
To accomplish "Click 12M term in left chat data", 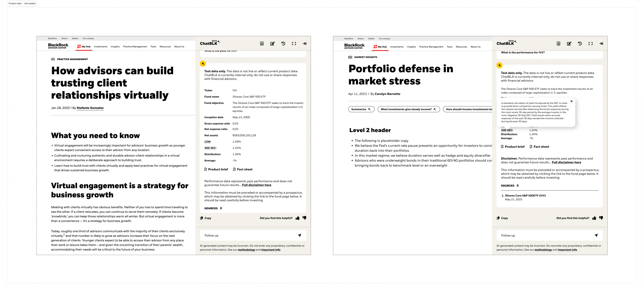I will pos(208,142).
